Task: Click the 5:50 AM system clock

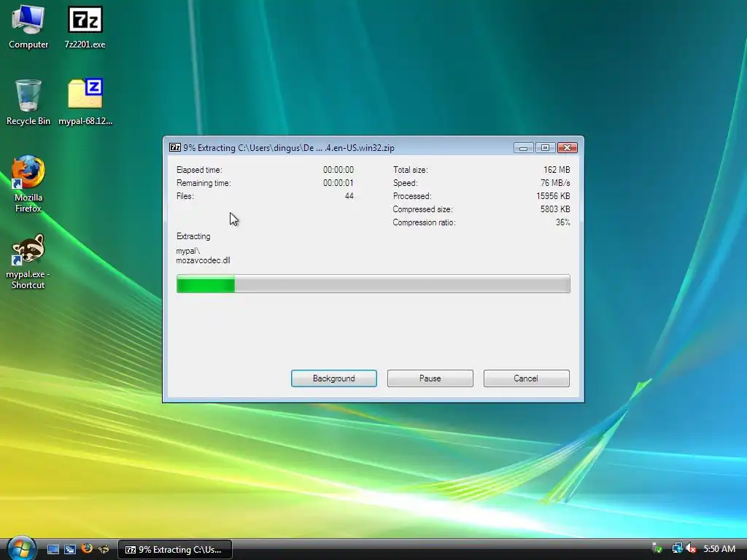Action: (x=719, y=548)
